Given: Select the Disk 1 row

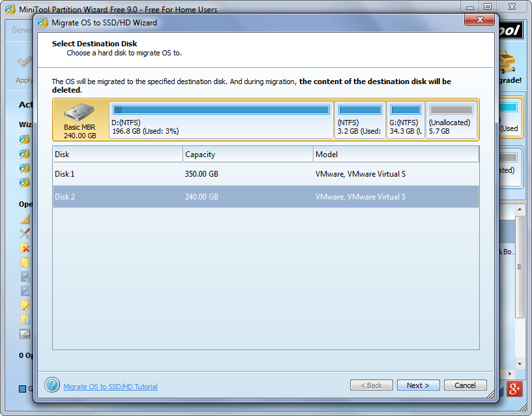Looking at the screenshot, I should pos(265,173).
